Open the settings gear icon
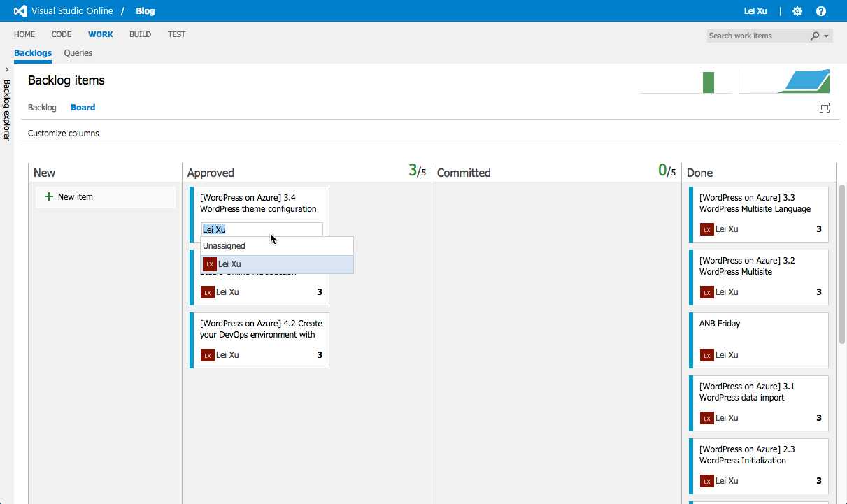Screen dimensions: 847x504 (797, 11)
